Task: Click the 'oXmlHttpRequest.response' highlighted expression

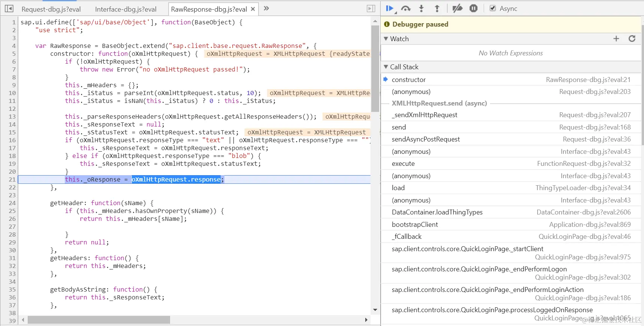Action: coord(176,180)
